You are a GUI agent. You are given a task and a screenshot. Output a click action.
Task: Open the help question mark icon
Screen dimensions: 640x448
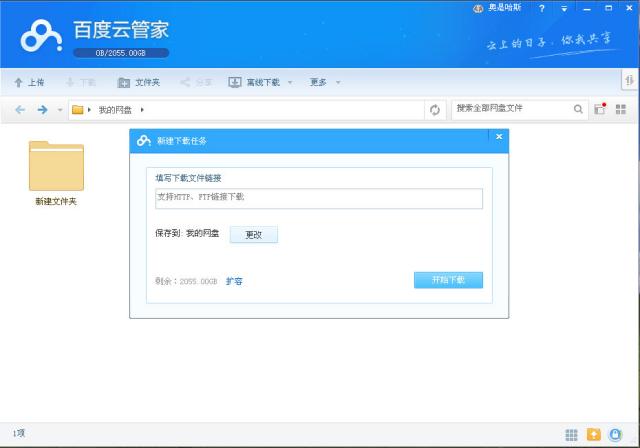[x=542, y=9]
